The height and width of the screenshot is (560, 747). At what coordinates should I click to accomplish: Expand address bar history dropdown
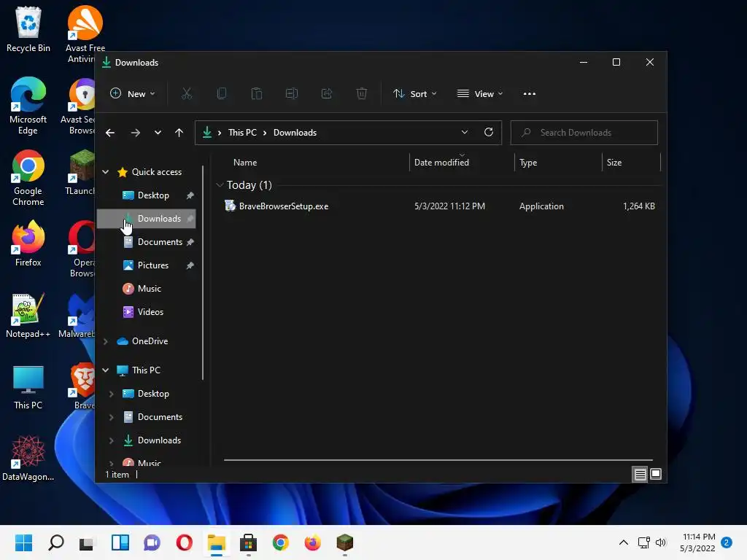465,133
